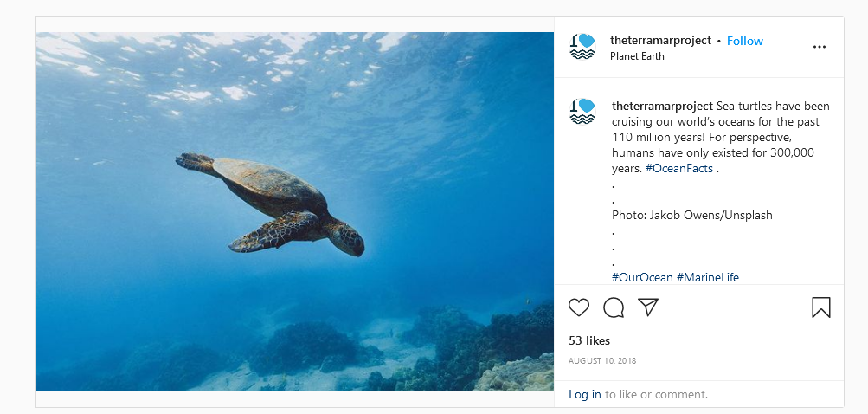Image resolution: width=868 pixels, height=414 pixels.
Task: Open comments via speech bubble icon
Action: tap(614, 307)
